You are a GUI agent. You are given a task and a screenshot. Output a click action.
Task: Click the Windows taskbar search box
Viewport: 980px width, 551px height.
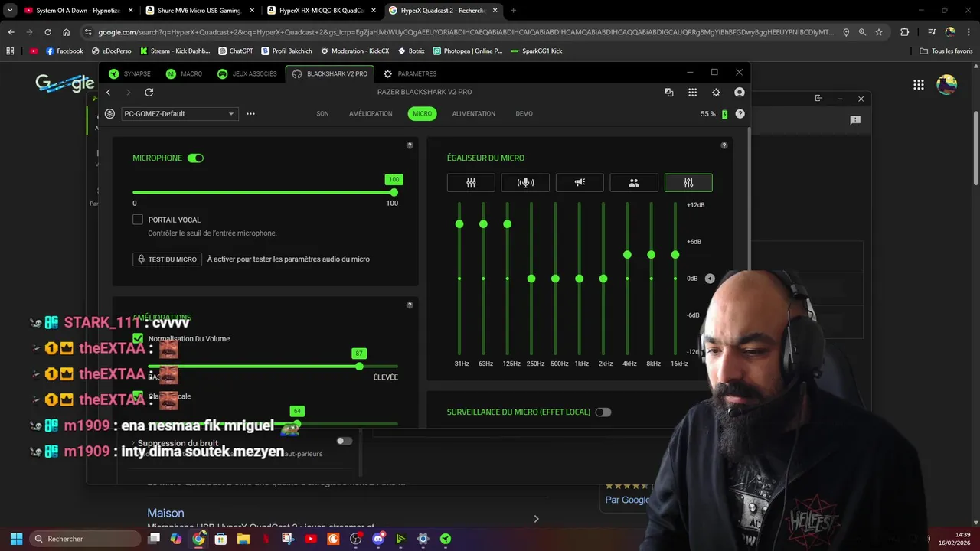[85, 539]
